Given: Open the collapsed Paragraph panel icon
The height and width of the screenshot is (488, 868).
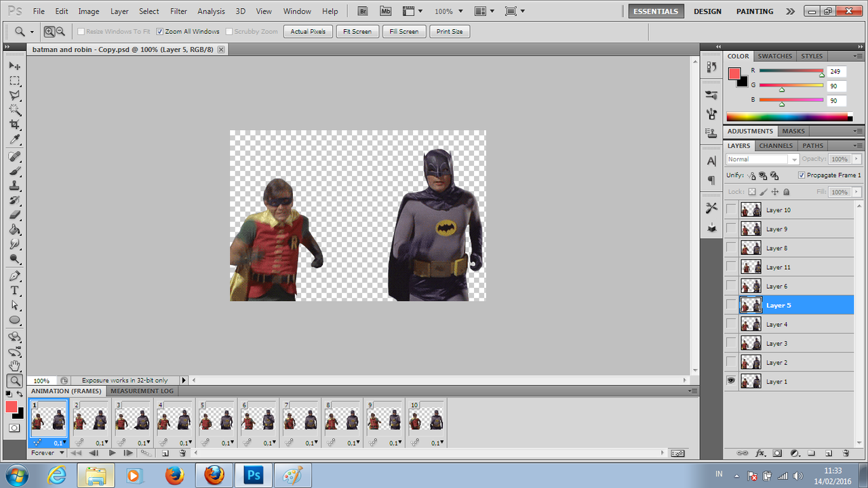Looking at the screenshot, I should pos(711,180).
